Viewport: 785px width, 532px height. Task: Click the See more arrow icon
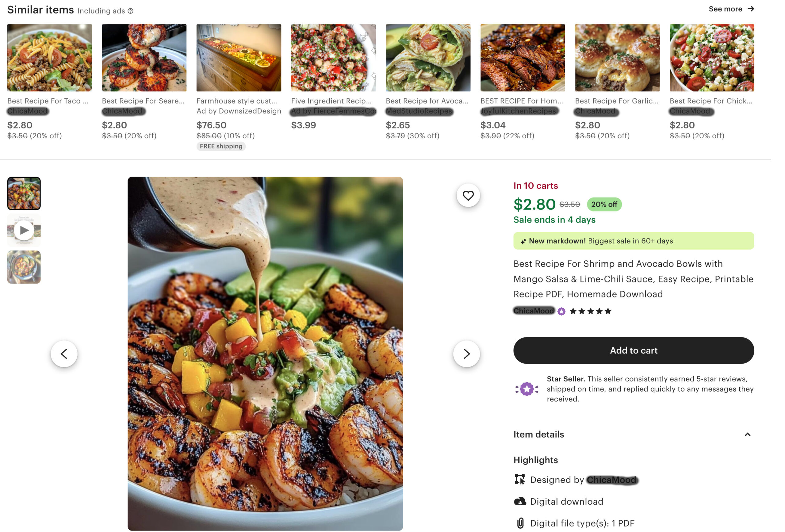751,9
